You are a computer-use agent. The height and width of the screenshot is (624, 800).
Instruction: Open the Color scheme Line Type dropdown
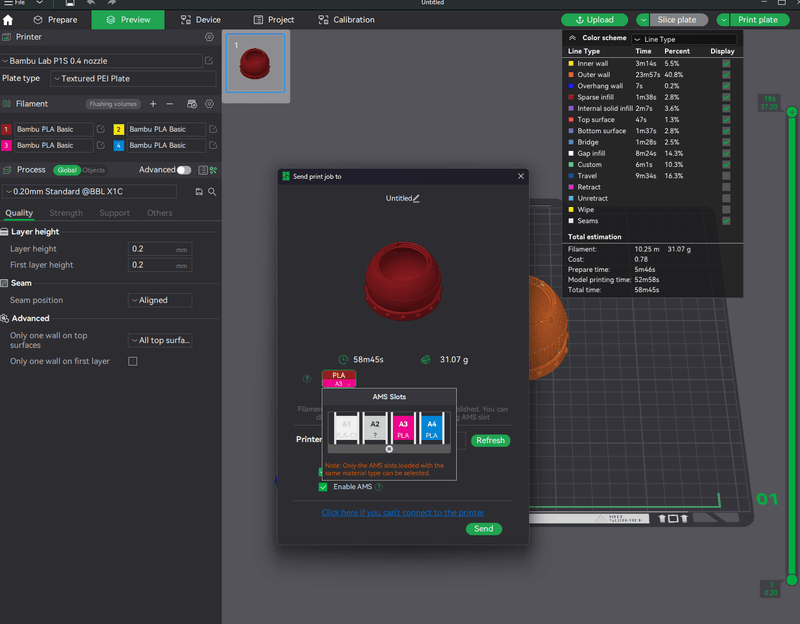(x=684, y=39)
